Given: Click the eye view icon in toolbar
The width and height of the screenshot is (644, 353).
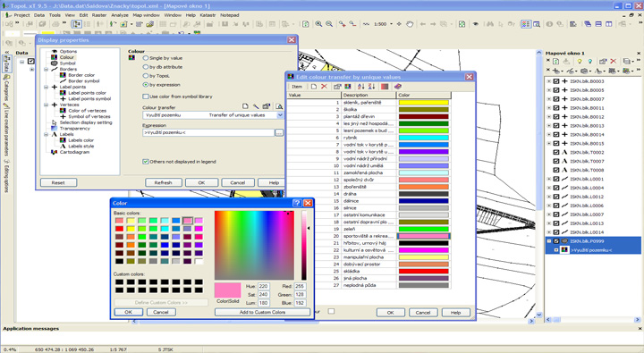Looking at the screenshot, I should pos(476,24).
